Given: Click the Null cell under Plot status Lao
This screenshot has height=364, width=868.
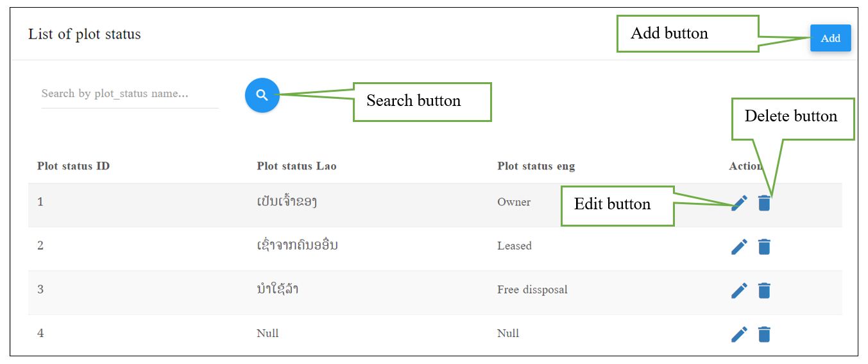Looking at the screenshot, I should click(x=268, y=333).
